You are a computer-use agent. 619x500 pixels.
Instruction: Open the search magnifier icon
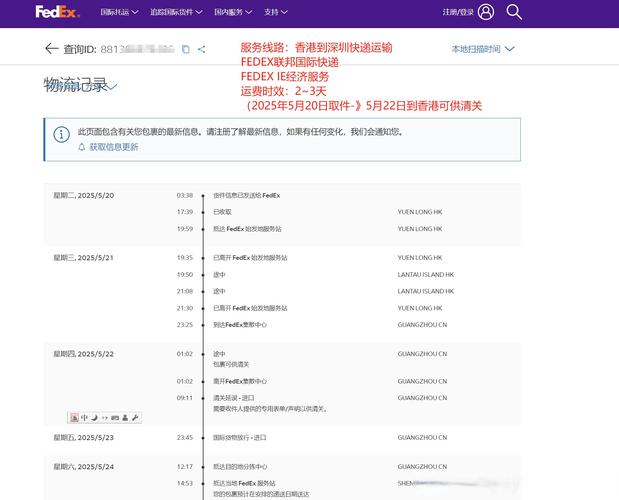click(514, 12)
